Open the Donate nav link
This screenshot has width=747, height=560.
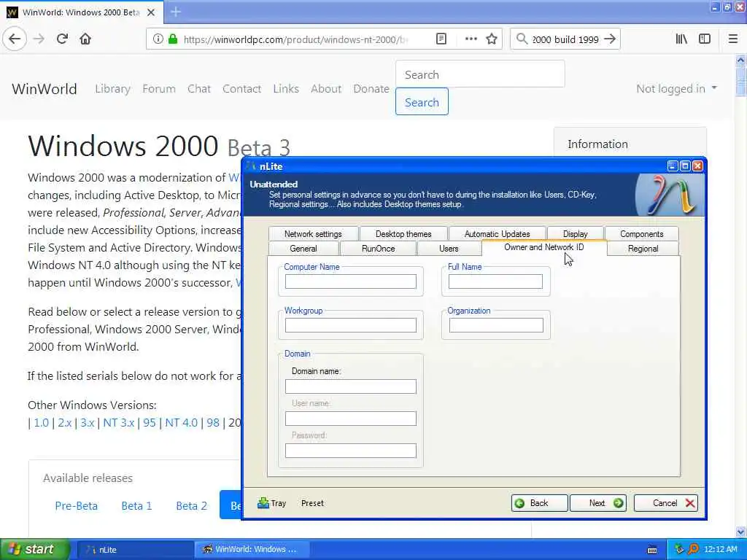(371, 88)
